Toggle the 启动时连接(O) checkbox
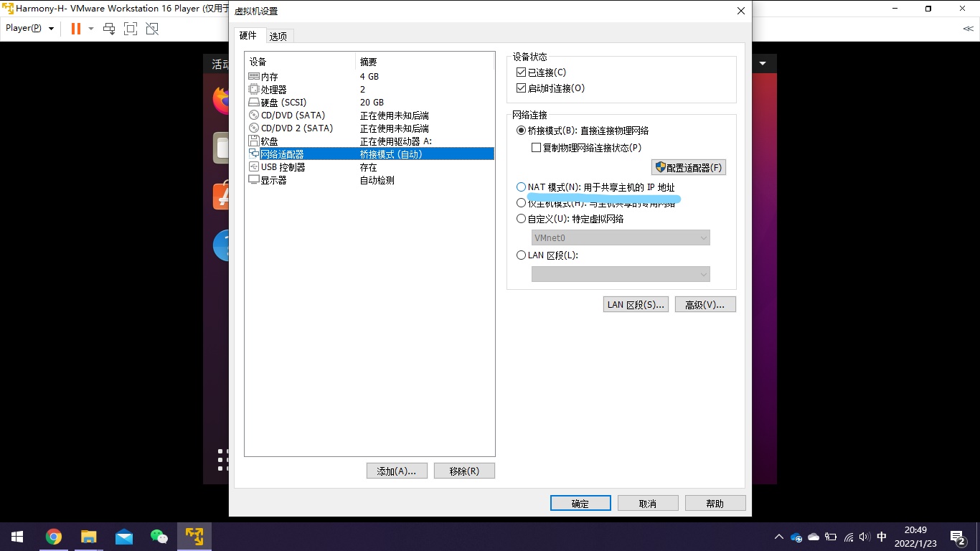Screen dimensions: 980x551 (521, 88)
